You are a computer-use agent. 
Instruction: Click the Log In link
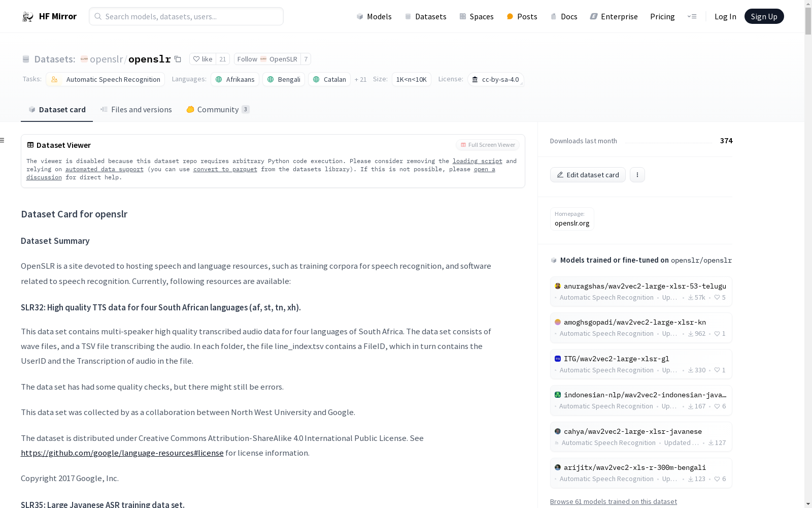[x=725, y=17]
